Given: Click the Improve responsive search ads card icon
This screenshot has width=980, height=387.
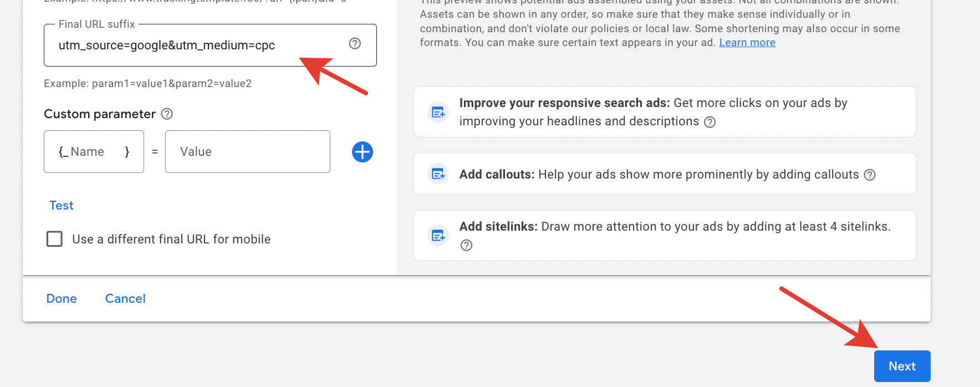Looking at the screenshot, I should 438,113.
